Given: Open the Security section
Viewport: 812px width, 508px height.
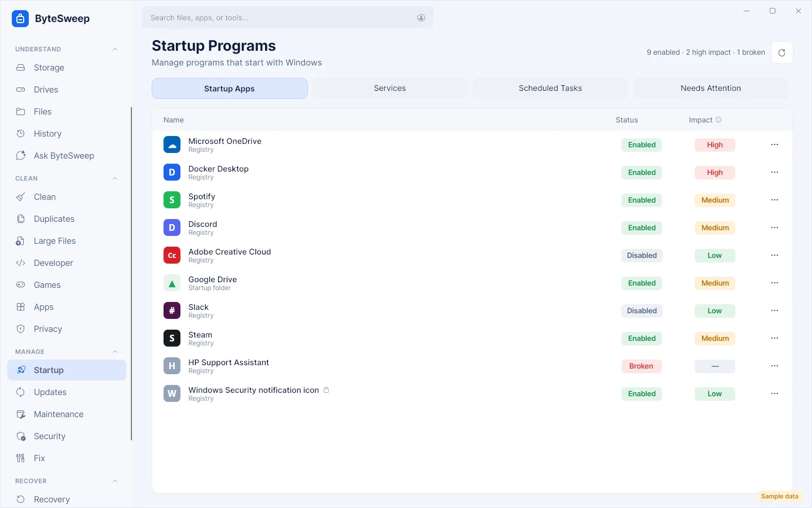Looking at the screenshot, I should point(67,436).
